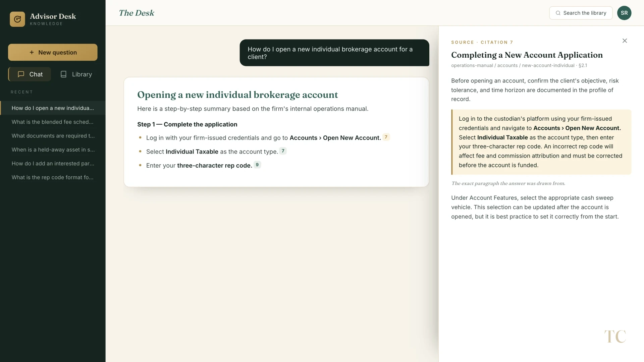Click the Advisor Desk logo icon
This screenshot has width=644, height=362.
(17, 19)
